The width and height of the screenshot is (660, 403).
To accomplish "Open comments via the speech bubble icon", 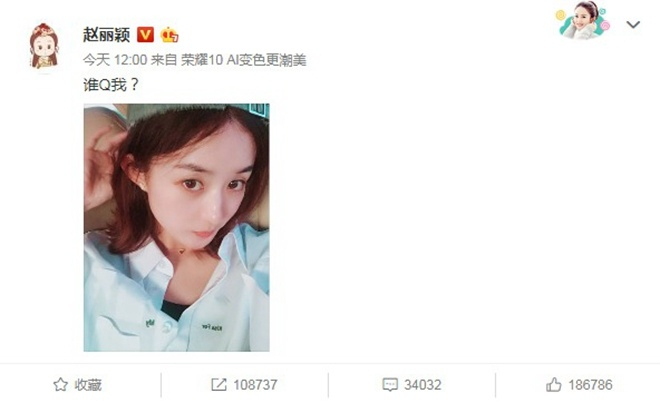I will 390,384.
